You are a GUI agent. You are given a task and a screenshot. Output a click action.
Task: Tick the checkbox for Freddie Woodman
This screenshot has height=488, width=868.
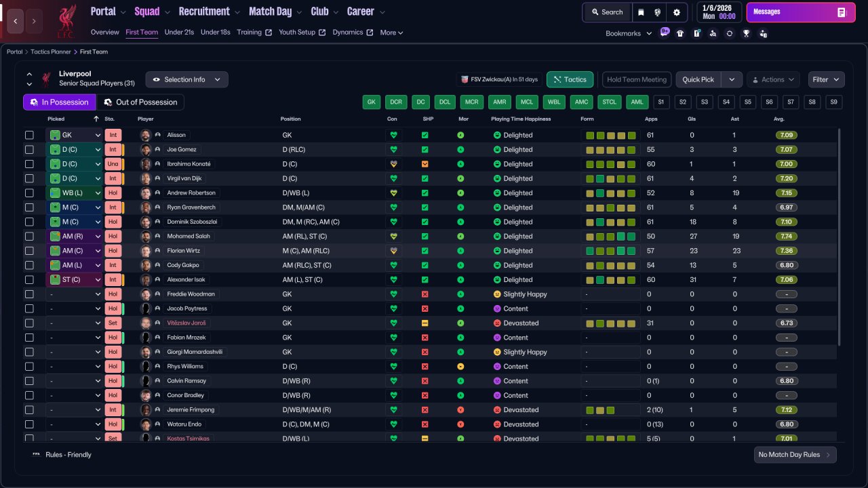[29, 294]
